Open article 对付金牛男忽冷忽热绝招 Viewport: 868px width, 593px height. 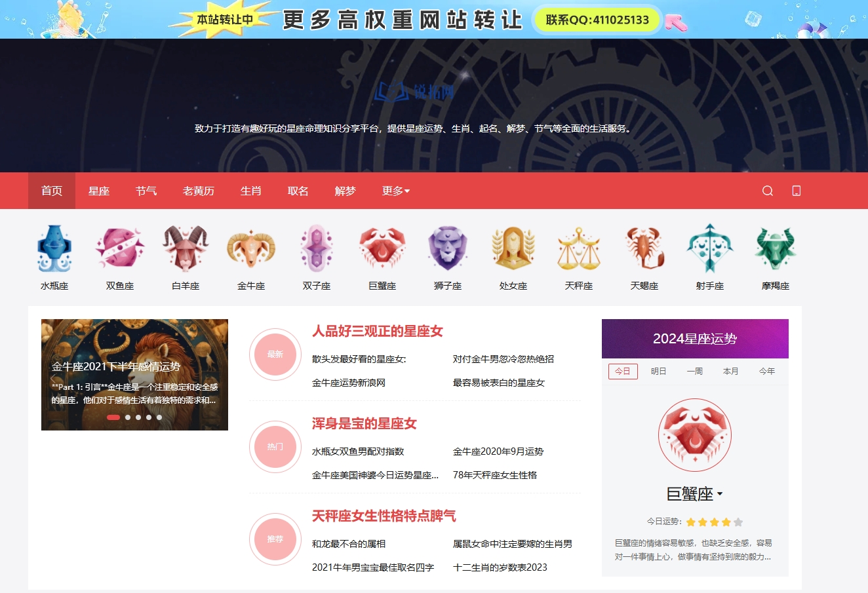[503, 359]
